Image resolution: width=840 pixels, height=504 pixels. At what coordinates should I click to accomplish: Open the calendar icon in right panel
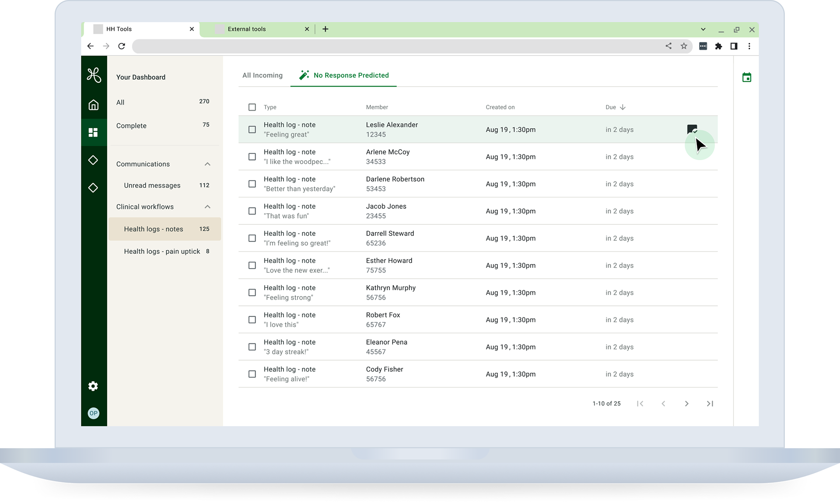[x=747, y=77]
